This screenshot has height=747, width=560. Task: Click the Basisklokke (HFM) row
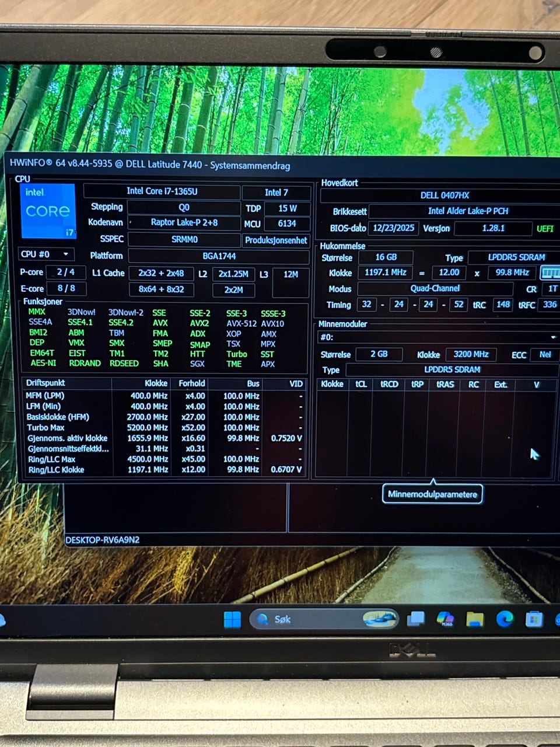point(164,417)
